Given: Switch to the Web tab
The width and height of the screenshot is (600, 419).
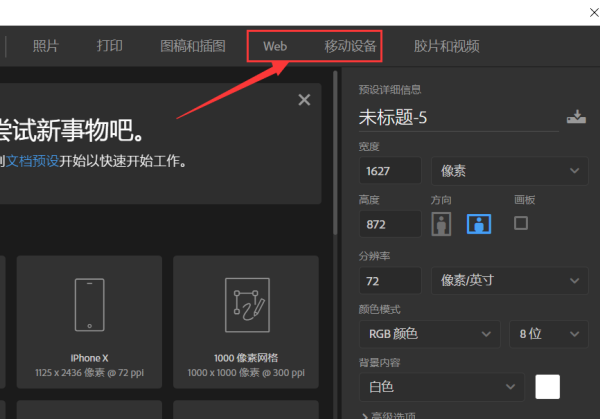Looking at the screenshot, I should tap(275, 46).
